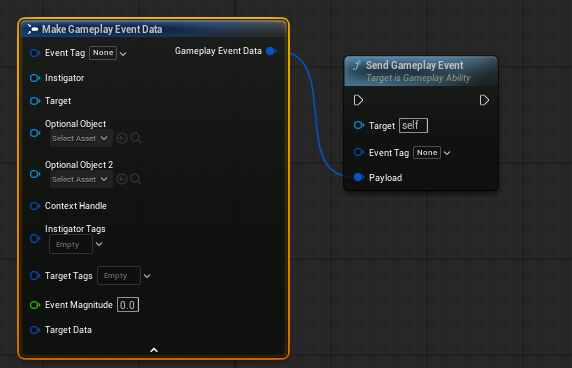
Task: Open Select Asset dropdown under Optional Object 2
Action: pyautogui.click(x=81, y=179)
